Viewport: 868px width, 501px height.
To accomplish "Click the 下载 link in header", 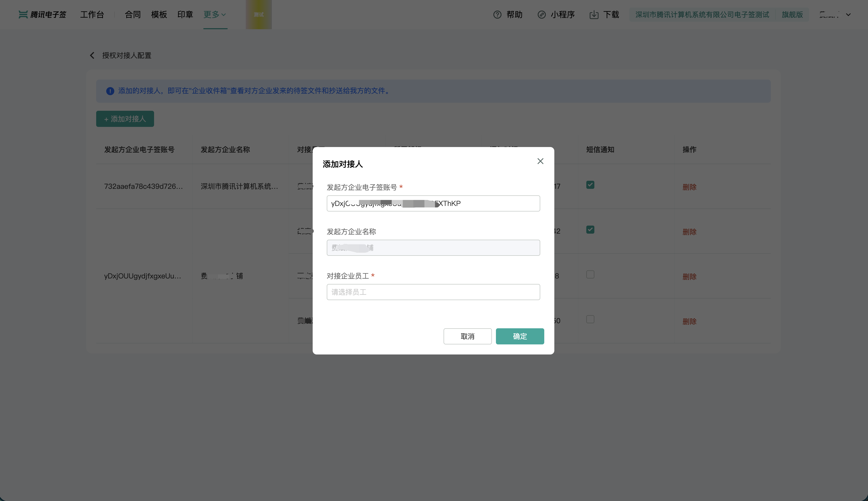I will (x=611, y=14).
